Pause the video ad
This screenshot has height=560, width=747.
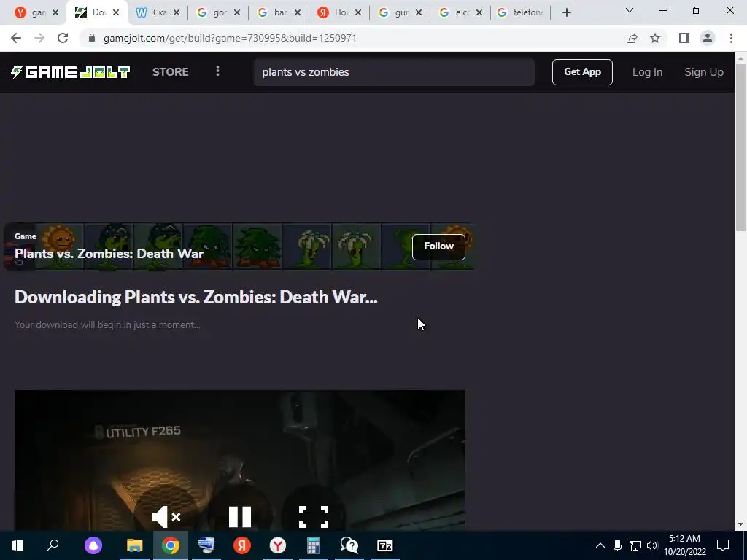click(x=239, y=517)
